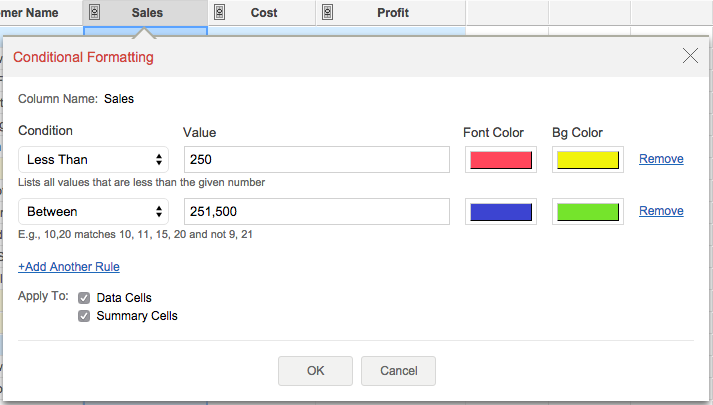The height and width of the screenshot is (405, 713).
Task: Uncheck the Summary Cells checkbox
Action: [x=84, y=316]
